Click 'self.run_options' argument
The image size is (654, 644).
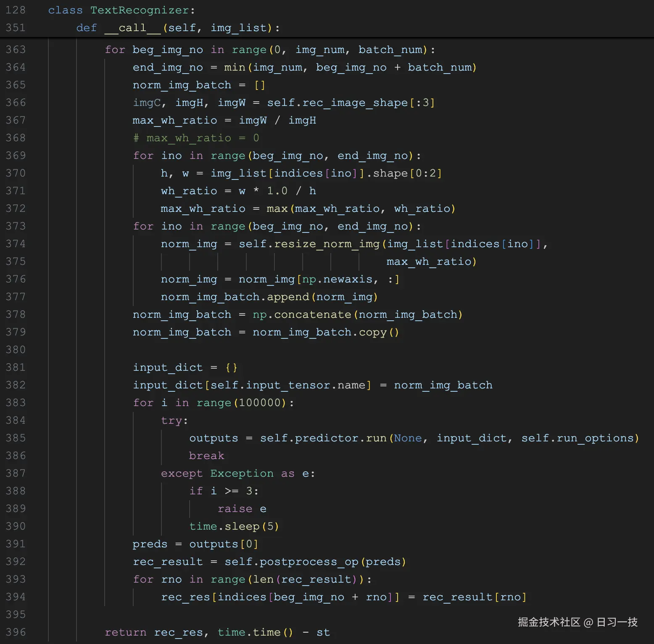578,438
